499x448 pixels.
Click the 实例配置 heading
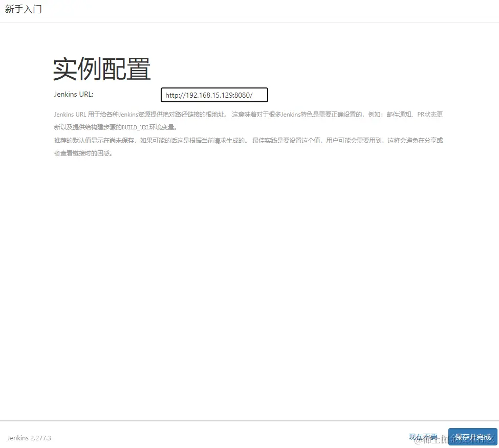click(101, 69)
